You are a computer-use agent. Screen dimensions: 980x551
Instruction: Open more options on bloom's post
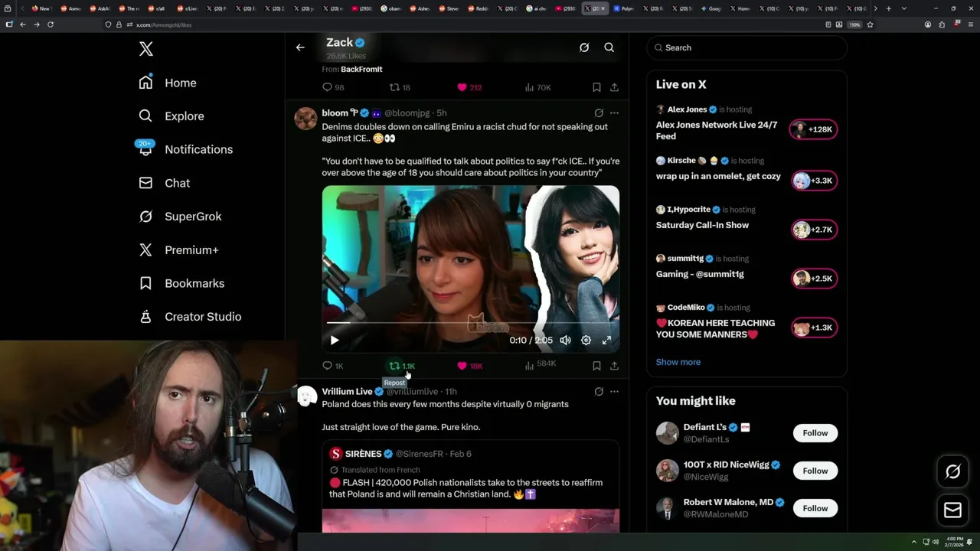pyautogui.click(x=614, y=113)
